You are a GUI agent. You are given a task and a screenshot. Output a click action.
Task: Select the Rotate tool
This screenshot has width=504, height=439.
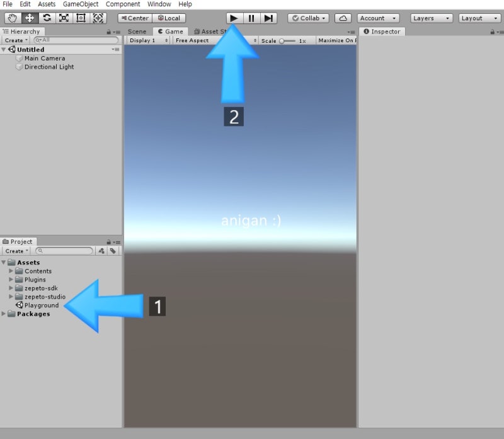(x=47, y=18)
